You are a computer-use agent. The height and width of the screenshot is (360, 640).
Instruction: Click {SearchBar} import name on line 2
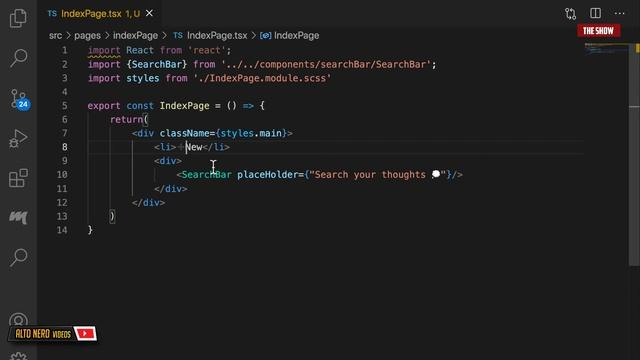157,64
